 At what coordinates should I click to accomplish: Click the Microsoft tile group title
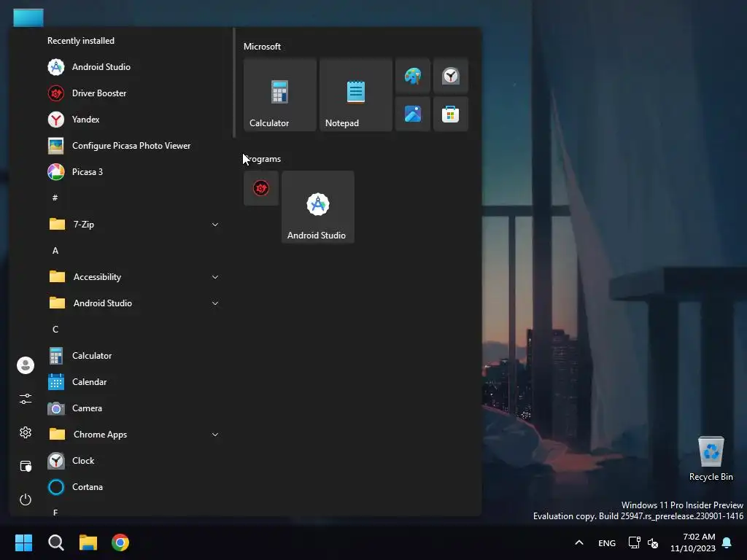[x=262, y=46]
